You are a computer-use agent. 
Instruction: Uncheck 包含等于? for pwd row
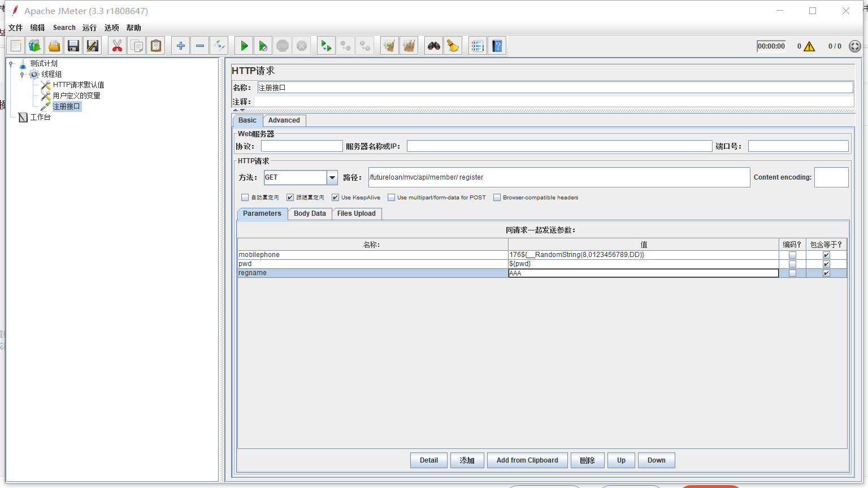click(x=826, y=264)
